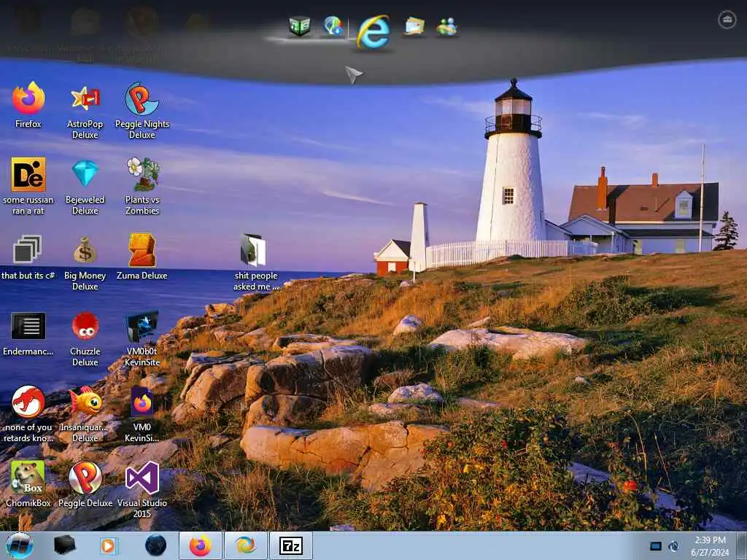This screenshot has height=560, width=747.
Task: Open the 'shit people asked me' folder
Action: [x=256, y=262]
